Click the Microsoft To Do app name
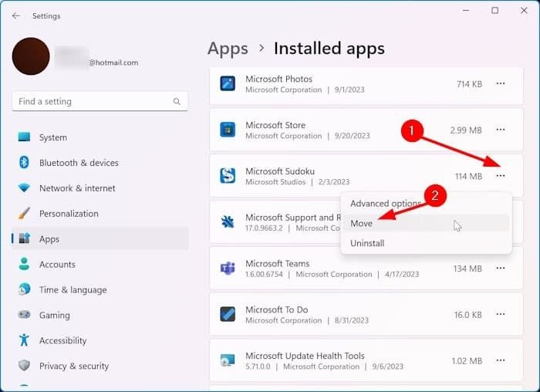 click(x=277, y=309)
